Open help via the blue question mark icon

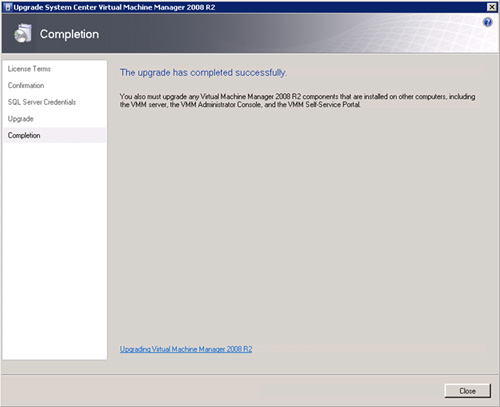[487, 22]
